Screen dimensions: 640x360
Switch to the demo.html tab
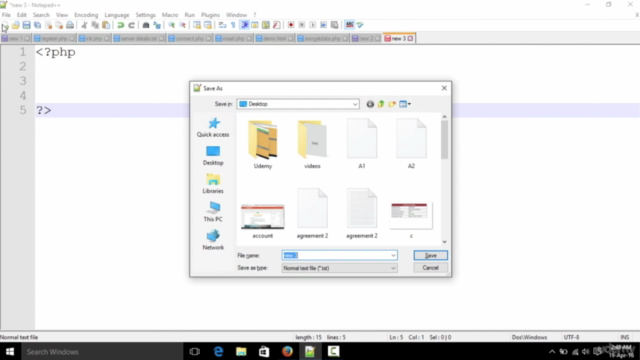click(x=274, y=38)
